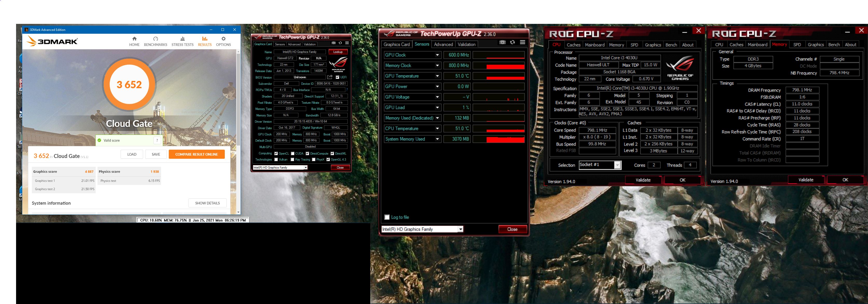868x304 pixels.
Task: Open the Mainboard tab in CPU-Z CPU window
Action: [x=594, y=45]
